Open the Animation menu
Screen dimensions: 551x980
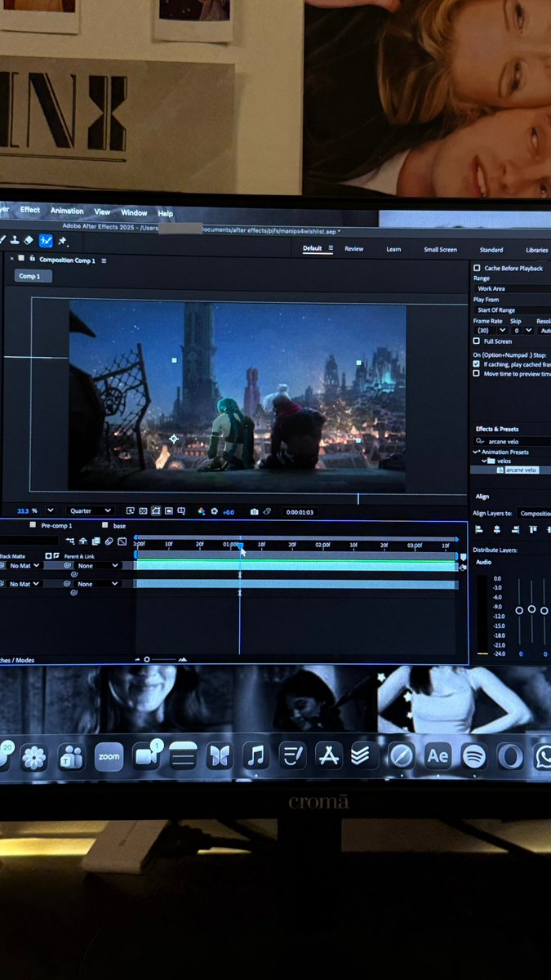(x=67, y=211)
